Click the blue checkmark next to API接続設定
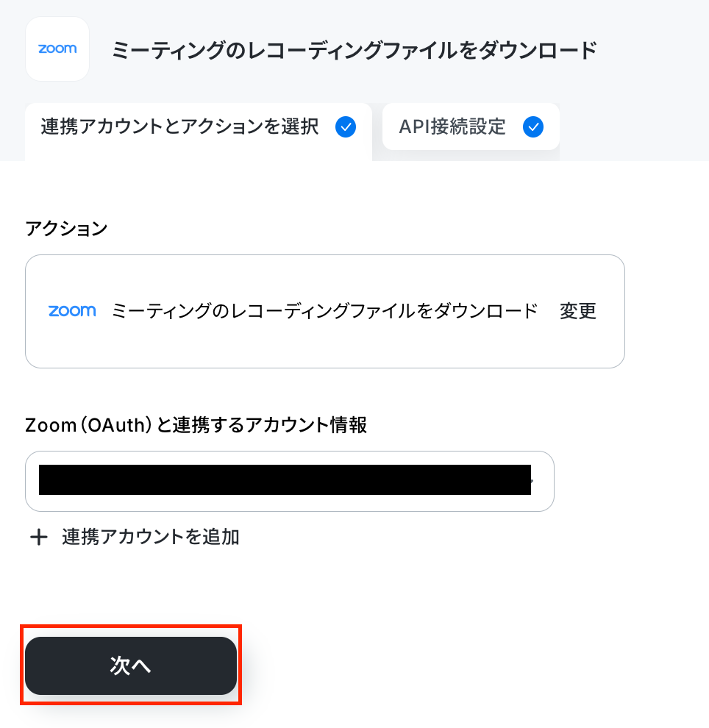The width and height of the screenshot is (709, 728). coord(533,126)
